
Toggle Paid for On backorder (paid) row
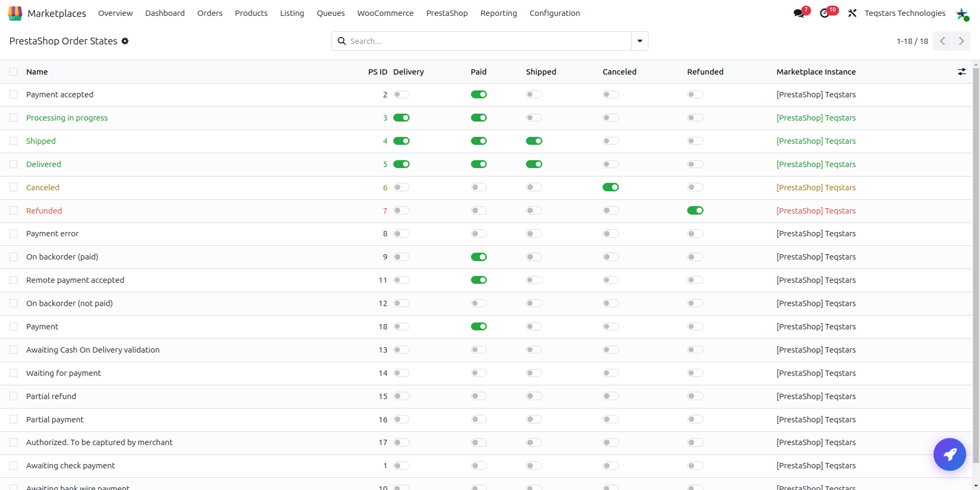[x=479, y=257]
